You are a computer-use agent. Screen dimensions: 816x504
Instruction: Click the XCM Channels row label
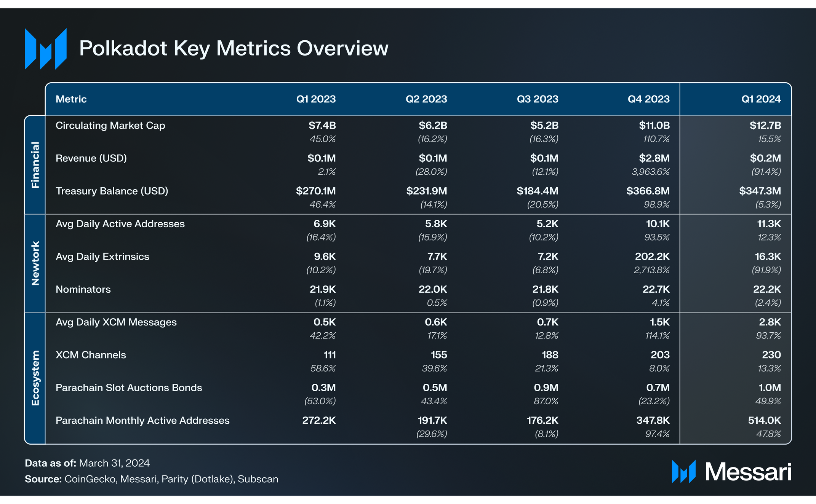pyautogui.click(x=91, y=355)
